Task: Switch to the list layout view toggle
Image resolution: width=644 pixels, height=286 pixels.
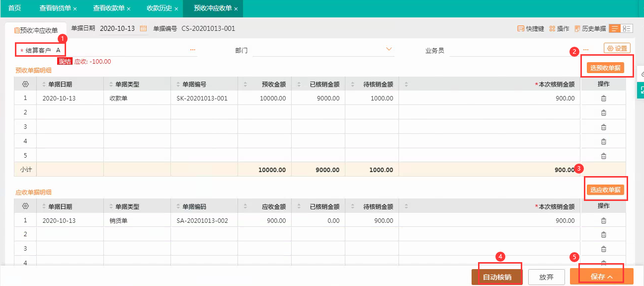Action: click(x=615, y=29)
